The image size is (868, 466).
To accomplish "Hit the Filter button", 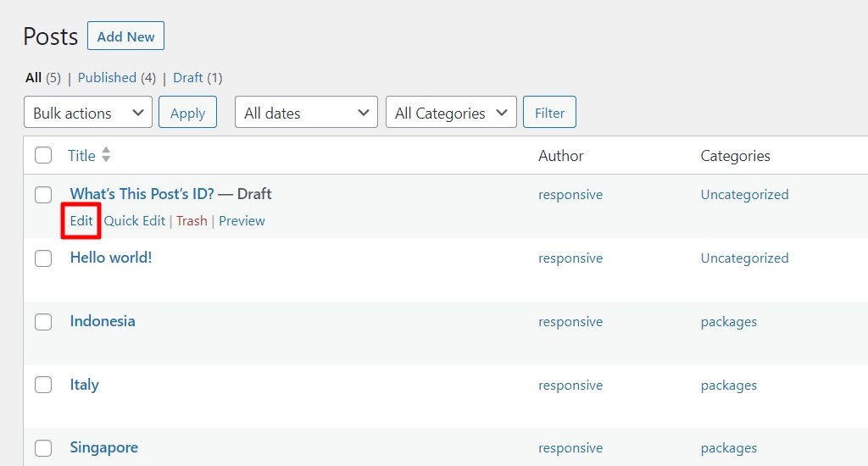I will (549, 113).
